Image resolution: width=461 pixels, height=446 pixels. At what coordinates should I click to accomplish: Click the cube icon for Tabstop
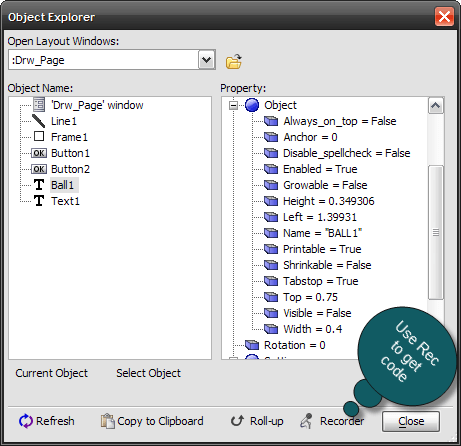271,281
